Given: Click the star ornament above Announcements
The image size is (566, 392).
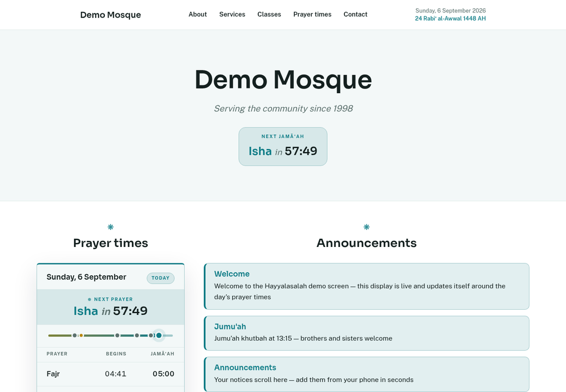Looking at the screenshot, I should point(366,227).
